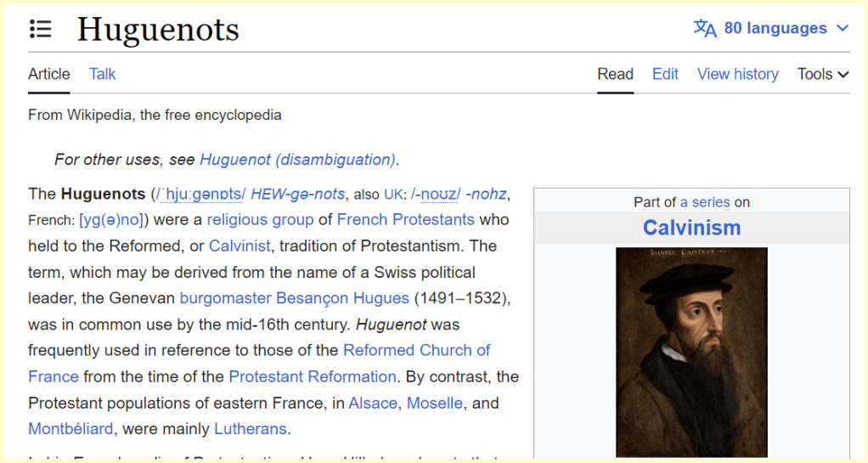This screenshot has width=868, height=463.
Task: Open the Reformed Church of France link
Action: (416, 350)
